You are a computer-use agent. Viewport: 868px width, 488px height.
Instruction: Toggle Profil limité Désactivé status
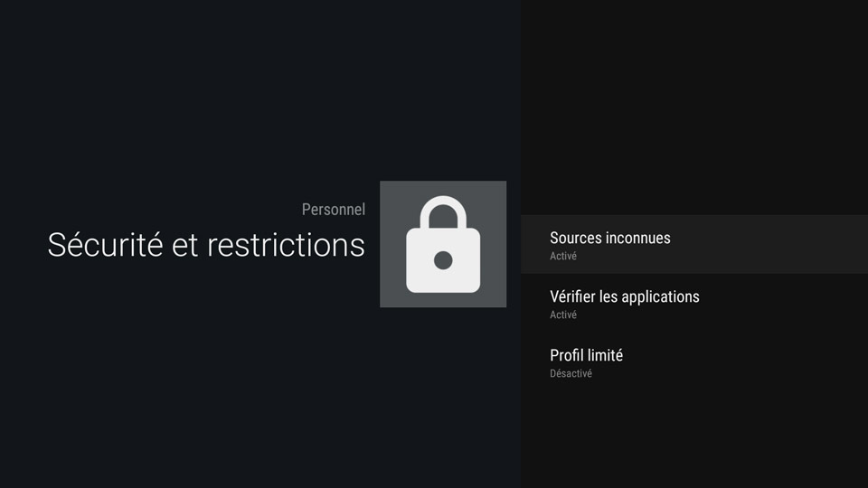(x=571, y=373)
